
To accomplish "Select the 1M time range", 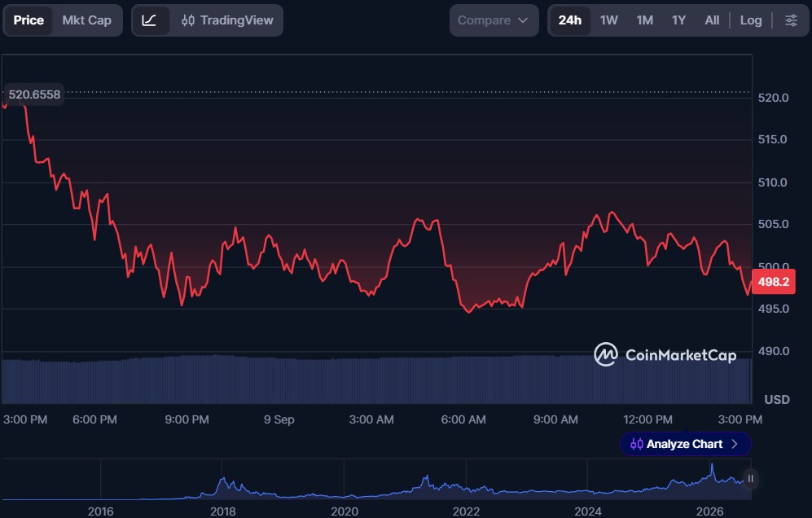I will tap(645, 20).
